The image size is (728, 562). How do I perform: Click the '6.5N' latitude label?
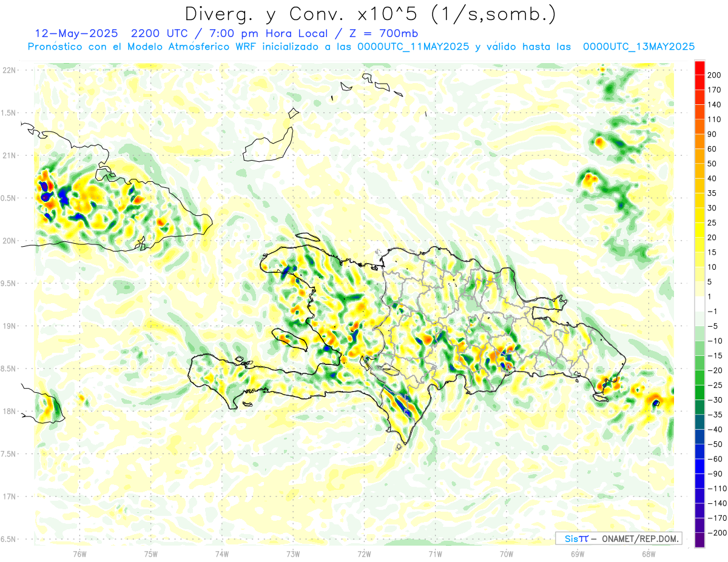(9, 539)
